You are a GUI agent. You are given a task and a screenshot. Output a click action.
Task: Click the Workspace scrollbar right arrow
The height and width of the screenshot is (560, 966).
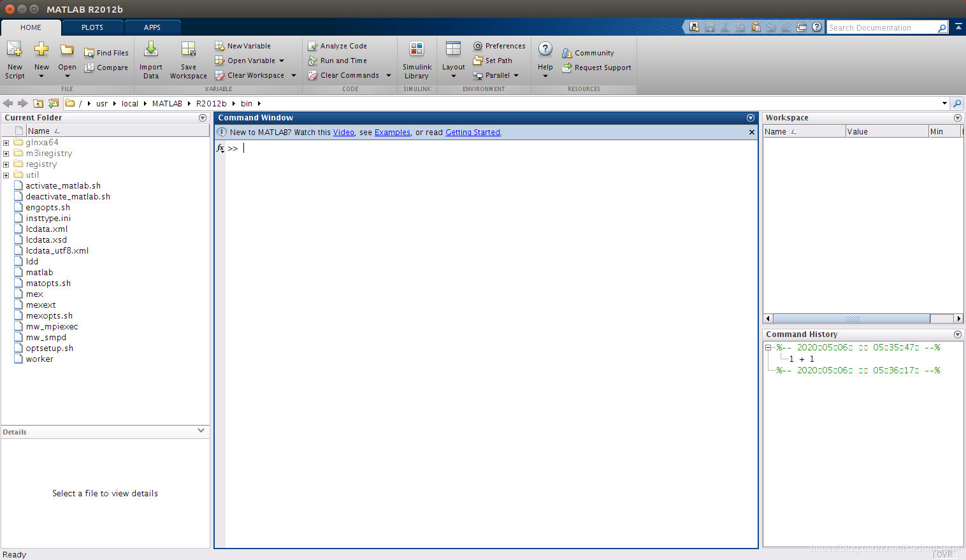(958, 319)
